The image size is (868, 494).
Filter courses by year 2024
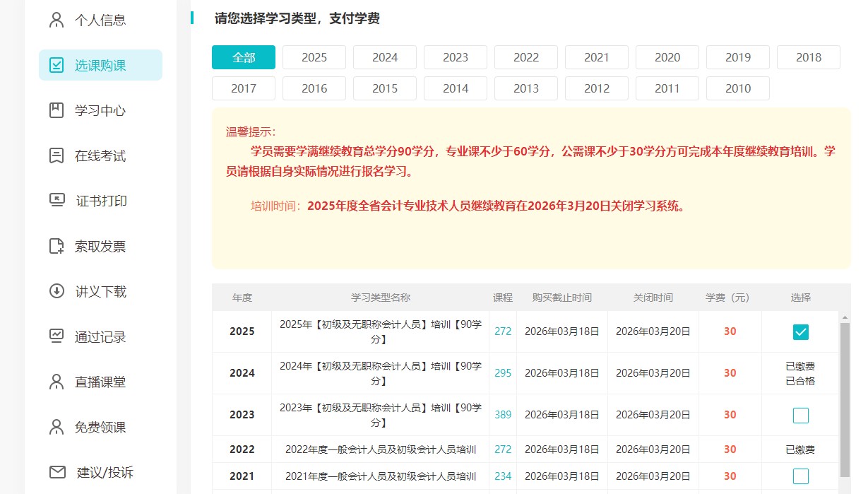pos(385,57)
